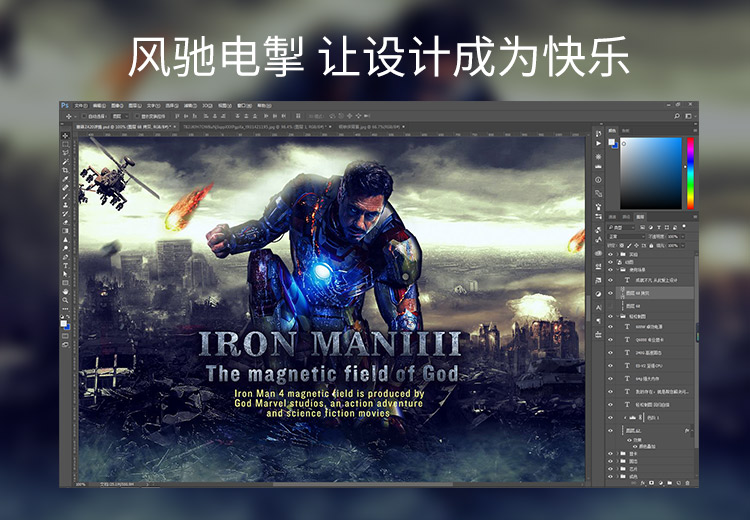The width and height of the screenshot is (750, 520).
Task: Select the Brush tool
Action: (66, 196)
